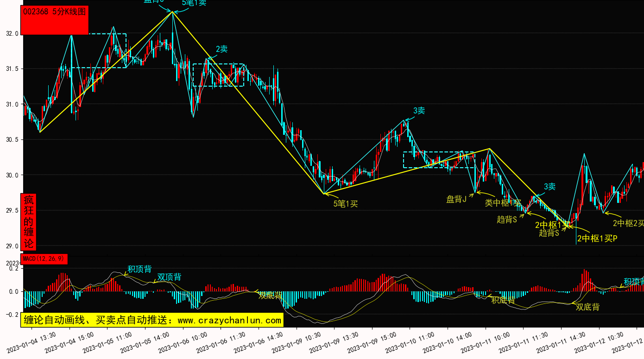Click the 2023-01-11 14:30 time label
Viewport: 644px width, 359px height.
pos(561,342)
